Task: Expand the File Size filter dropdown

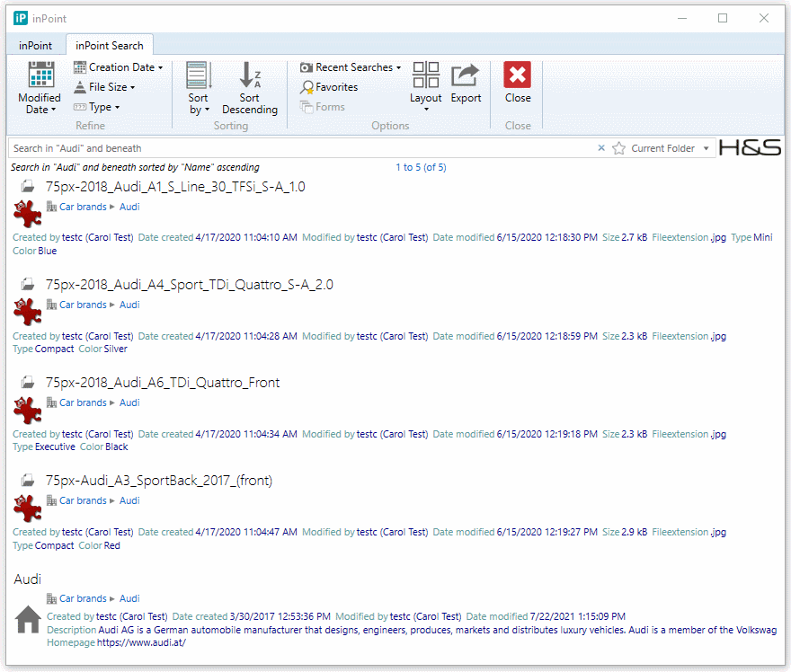Action: (104, 87)
